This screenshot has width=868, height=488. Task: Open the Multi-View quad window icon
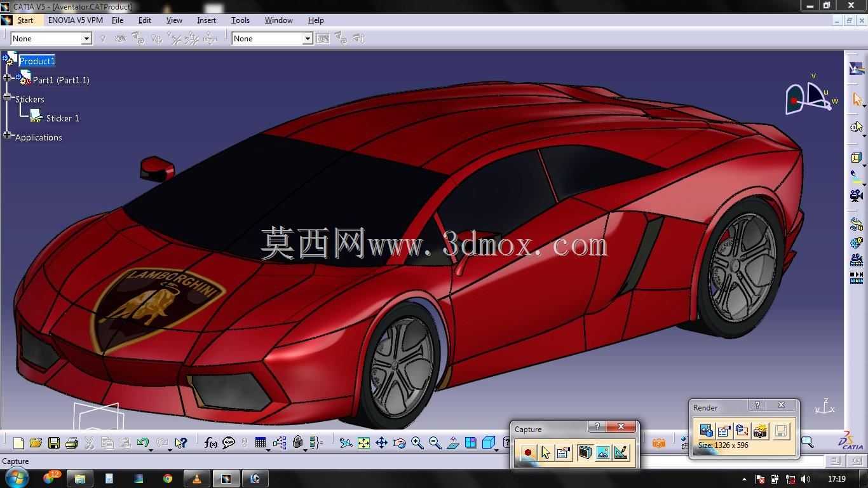point(471,443)
